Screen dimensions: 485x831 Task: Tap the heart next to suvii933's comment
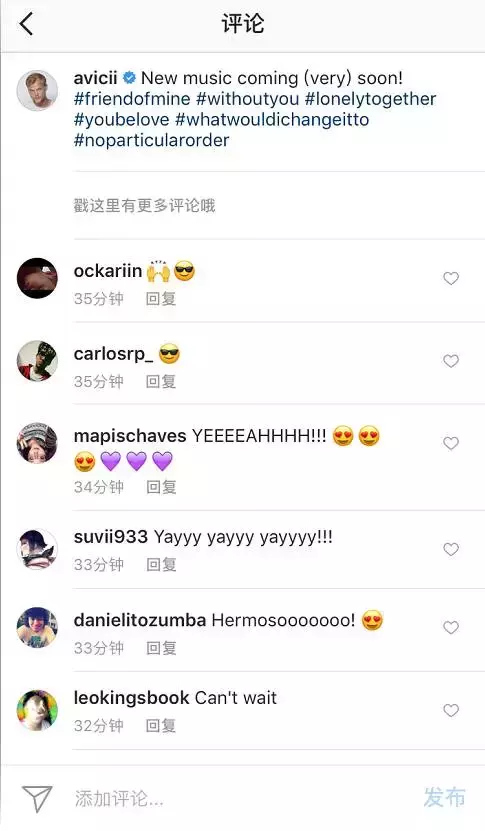451,550
